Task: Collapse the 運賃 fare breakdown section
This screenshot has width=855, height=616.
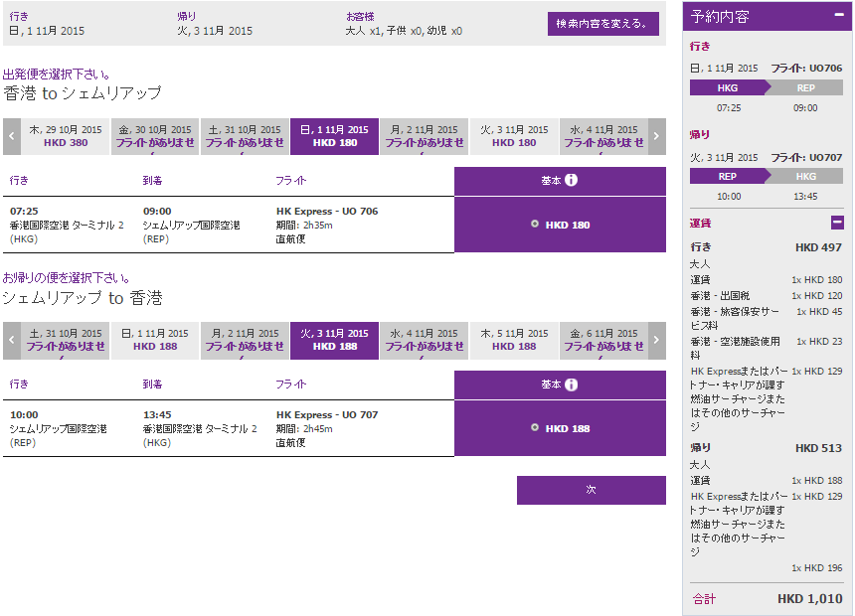Action: (837, 224)
